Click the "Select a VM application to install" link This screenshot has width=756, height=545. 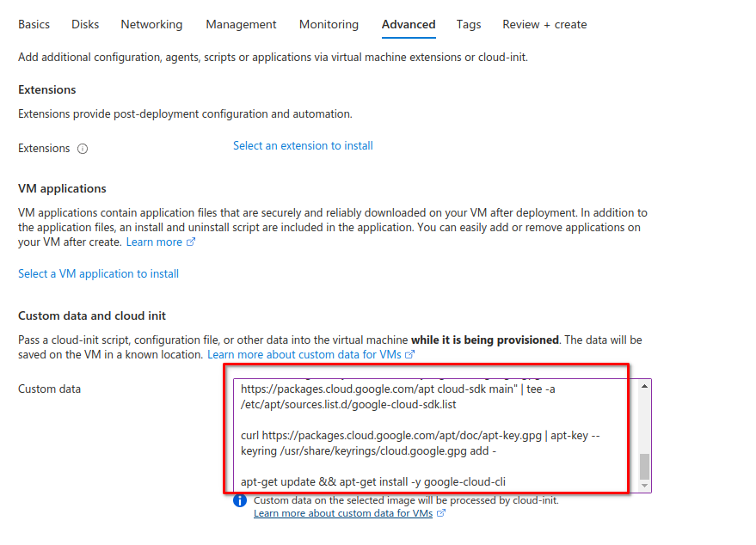(99, 274)
